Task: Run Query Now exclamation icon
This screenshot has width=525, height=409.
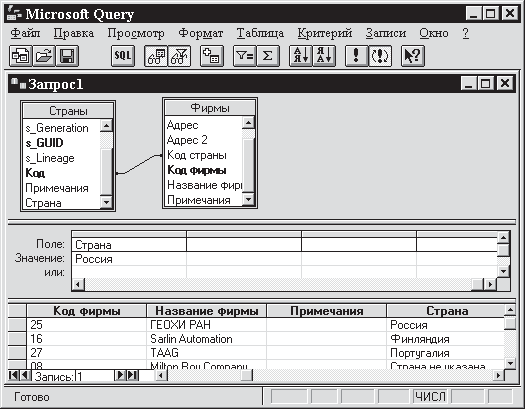Action: 357,56
